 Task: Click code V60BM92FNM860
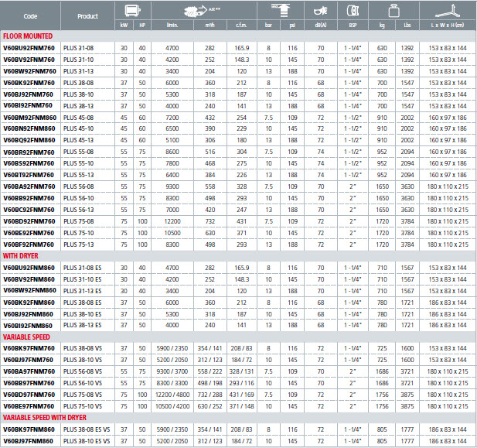[30, 118]
